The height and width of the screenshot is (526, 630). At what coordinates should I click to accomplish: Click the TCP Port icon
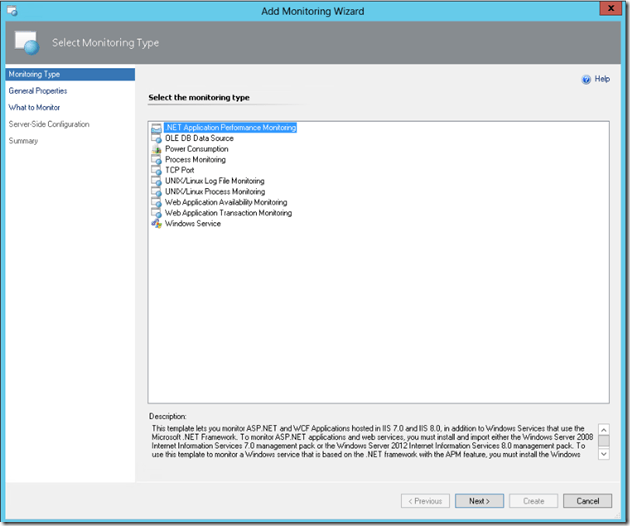pyautogui.click(x=156, y=171)
